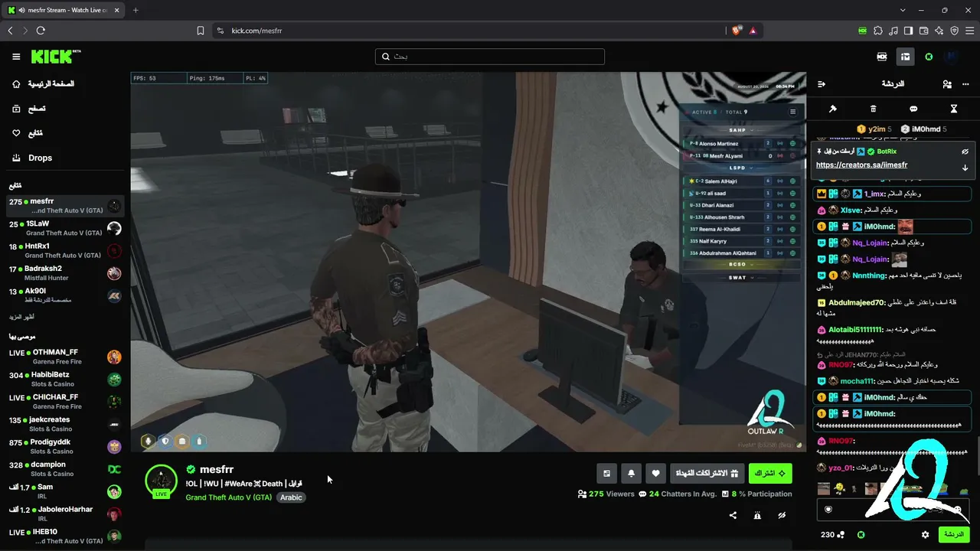Open the creators.sa/iimesfr link

tap(861, 165)
